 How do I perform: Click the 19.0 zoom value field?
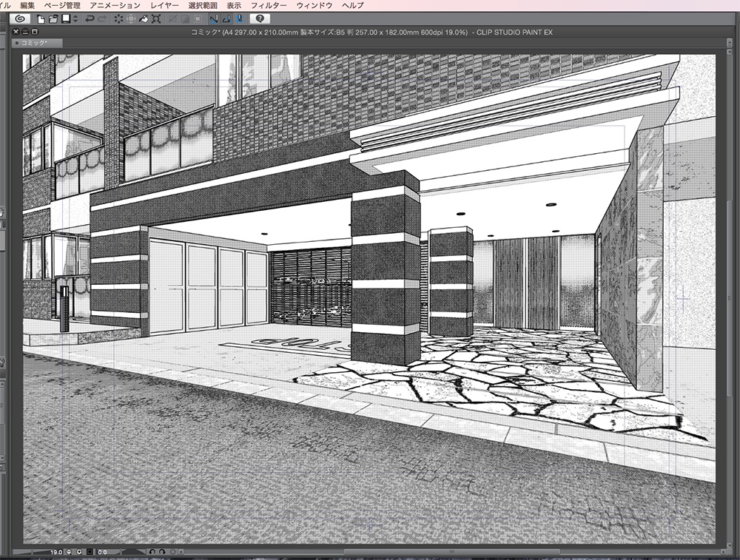[x=55, y=551]
